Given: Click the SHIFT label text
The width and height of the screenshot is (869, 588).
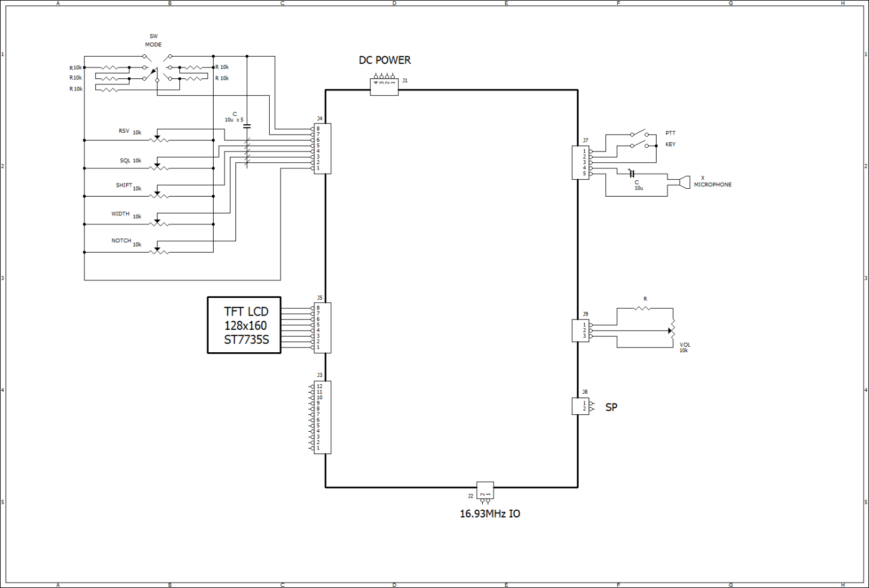Looking at the screenshot, I should [124, 185].
